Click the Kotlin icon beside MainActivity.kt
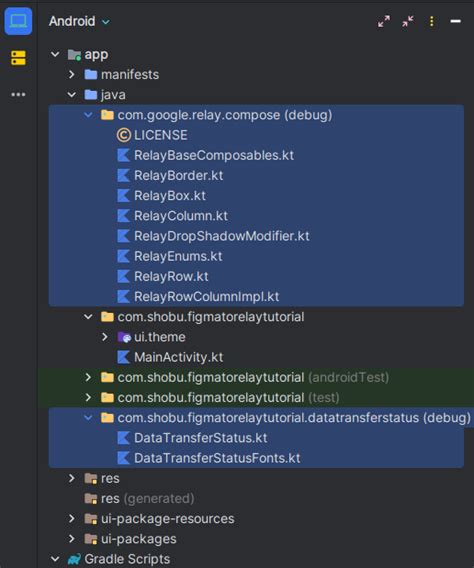The image size is (474, 568). 123,358
